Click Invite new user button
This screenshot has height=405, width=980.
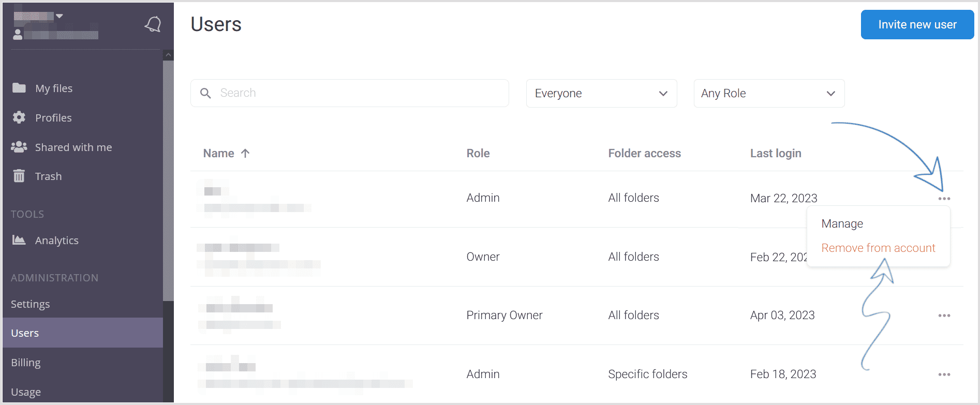click(x=917, y=24)
